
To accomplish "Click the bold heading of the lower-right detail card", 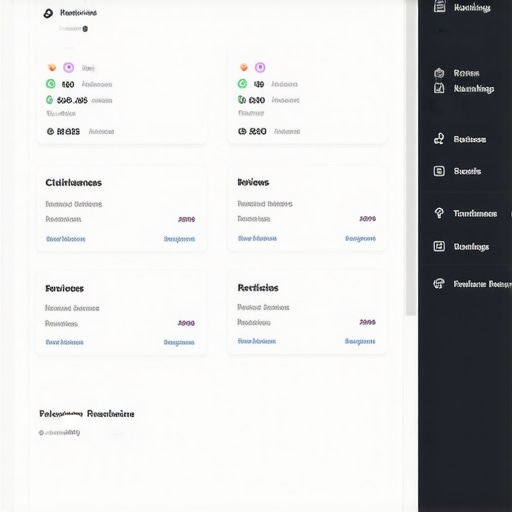I will coord(258,288).
